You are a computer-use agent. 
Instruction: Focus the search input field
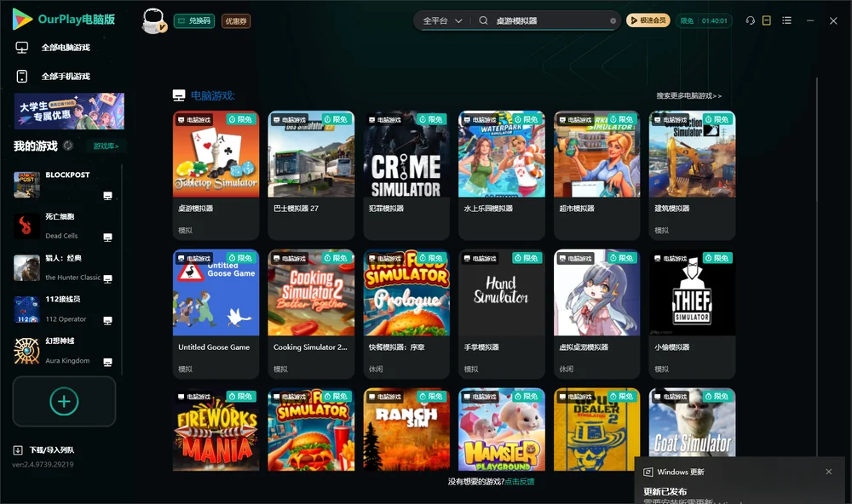550,20
